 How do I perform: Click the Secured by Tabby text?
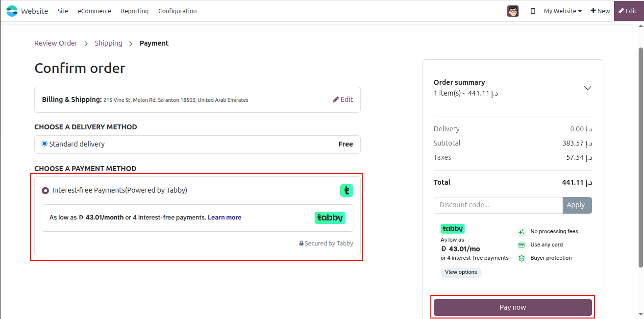point(329,244)
